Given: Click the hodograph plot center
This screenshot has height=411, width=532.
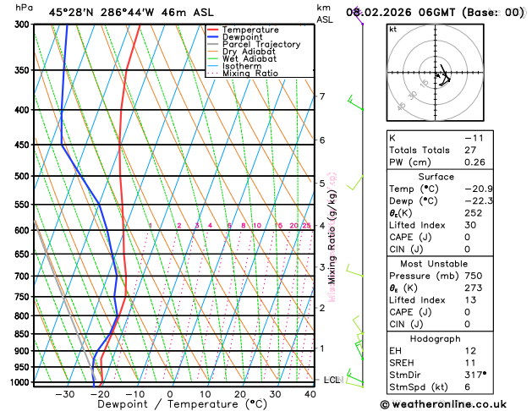Looking at the screenshot, I should 436,73.
